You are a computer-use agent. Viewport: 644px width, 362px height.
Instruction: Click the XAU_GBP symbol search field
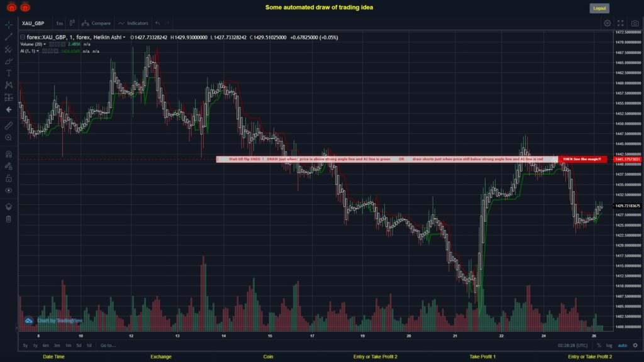(x=33, y=23)
